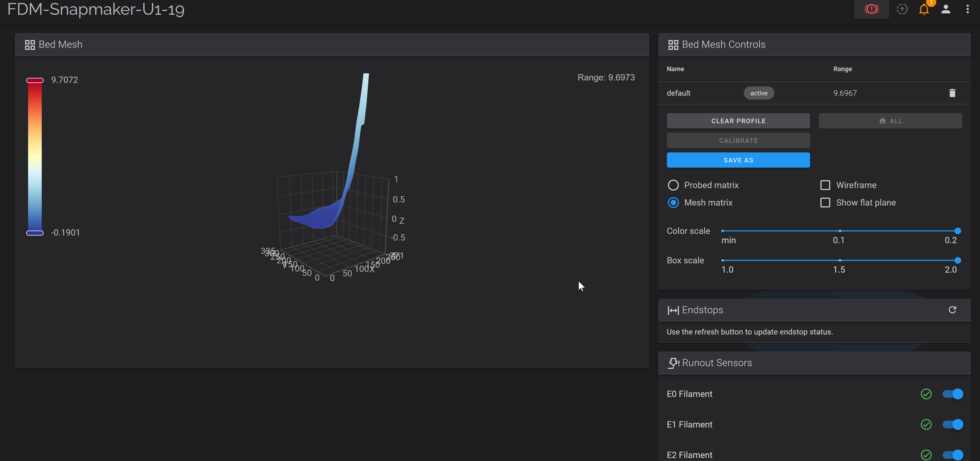Screen dimensions: 980x461
Task: Refresh the endstops status
Action: click(952, 310)
